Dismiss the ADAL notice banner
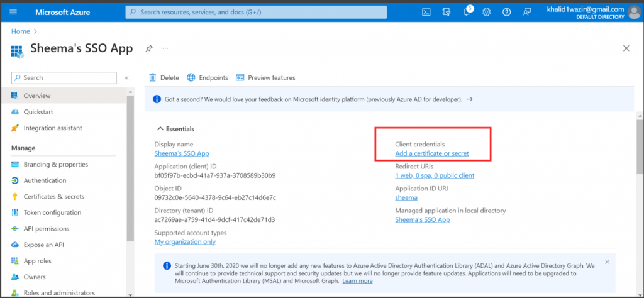644x298 pixels. [x=607, y=262]
